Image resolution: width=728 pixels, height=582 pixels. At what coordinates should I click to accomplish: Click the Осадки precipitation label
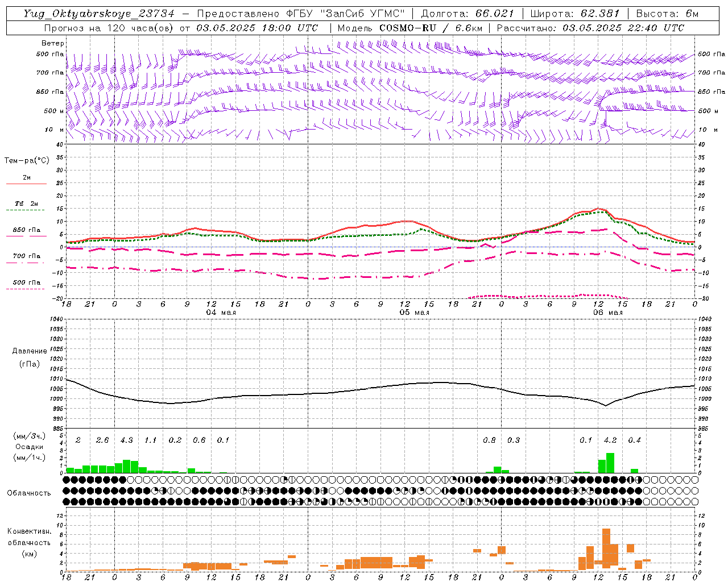[x=30, y=447]
